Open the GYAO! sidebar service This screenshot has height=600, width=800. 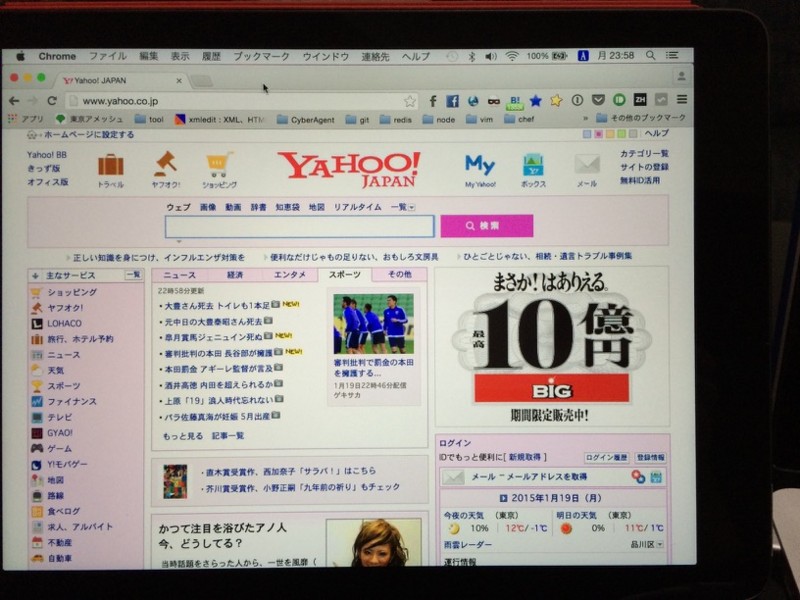[x=60, y=433]
